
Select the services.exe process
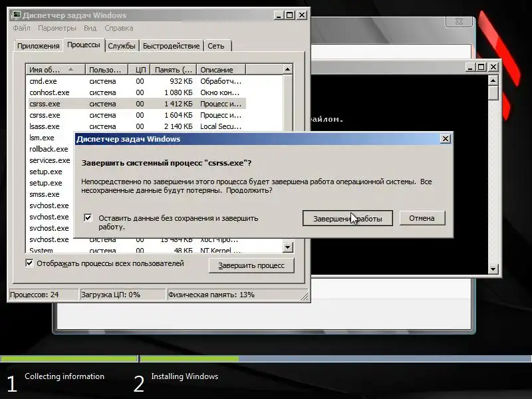pyautogui.click(x=49, y=160)
